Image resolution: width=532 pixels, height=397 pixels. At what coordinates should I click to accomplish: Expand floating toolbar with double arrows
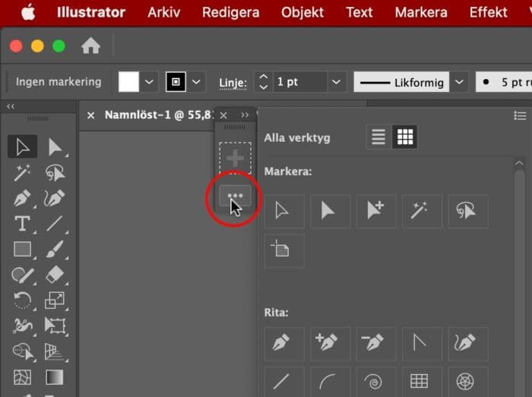245,115
